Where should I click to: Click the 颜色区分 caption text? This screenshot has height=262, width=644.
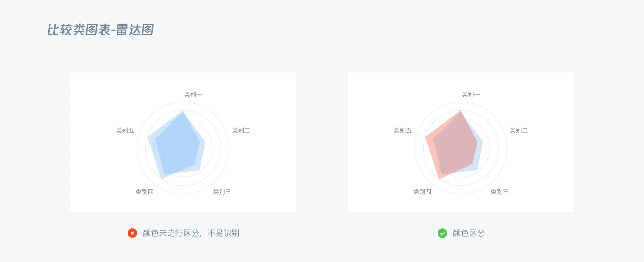[x=469, y=233]
